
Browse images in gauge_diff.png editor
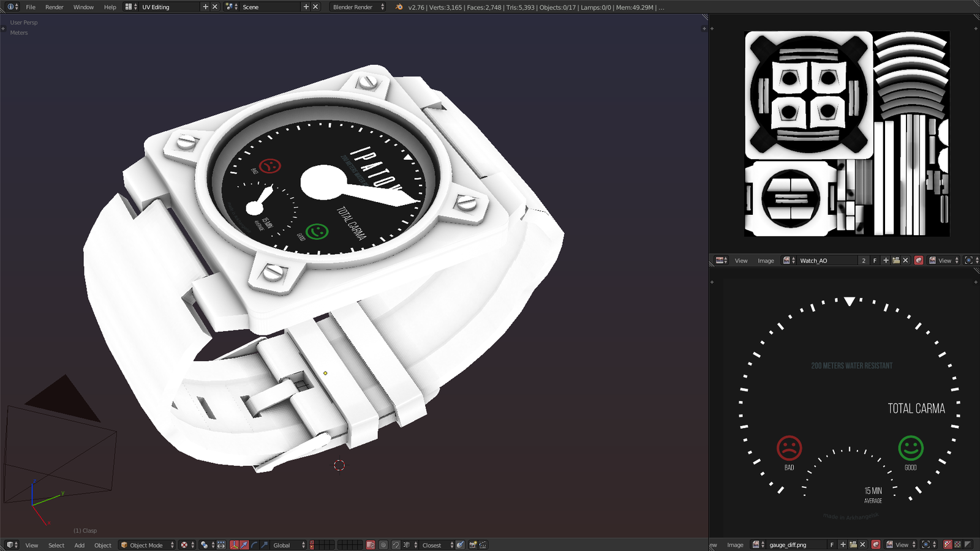758,545
